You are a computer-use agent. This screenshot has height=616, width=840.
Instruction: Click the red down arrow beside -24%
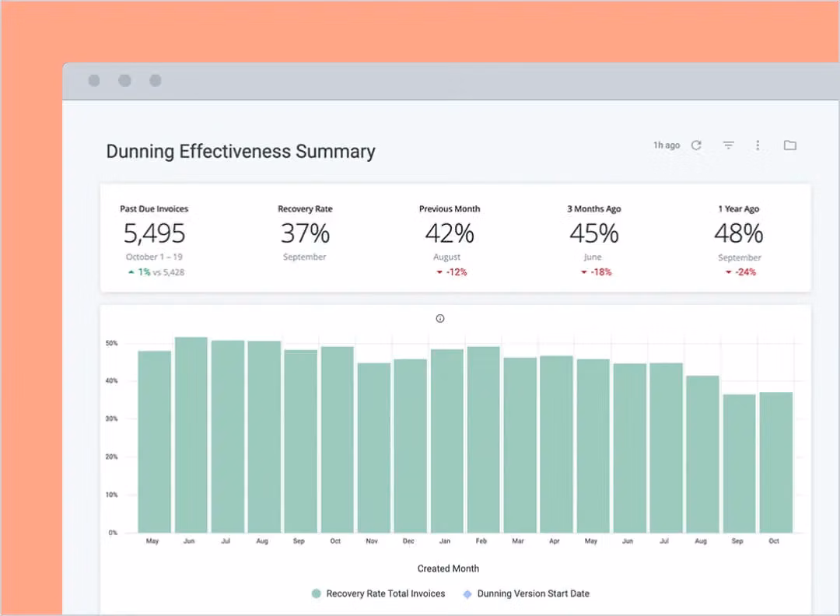coord(729,272)
